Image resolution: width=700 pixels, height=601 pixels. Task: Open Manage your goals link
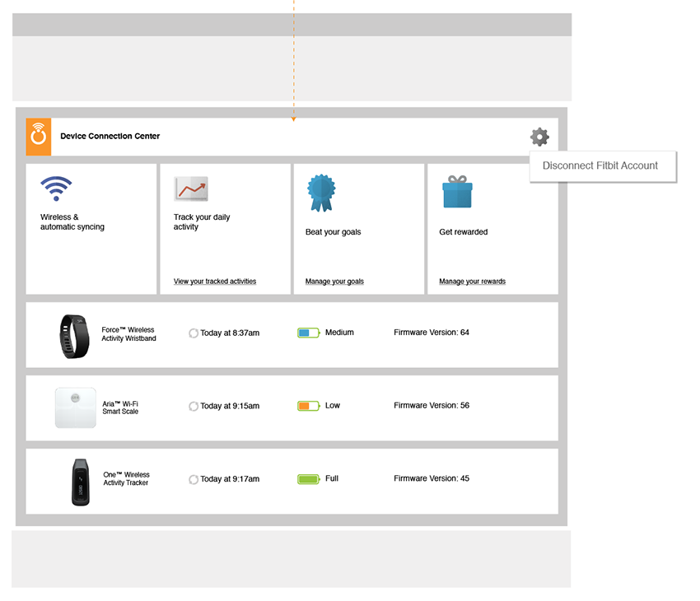(x=334, y=281)
